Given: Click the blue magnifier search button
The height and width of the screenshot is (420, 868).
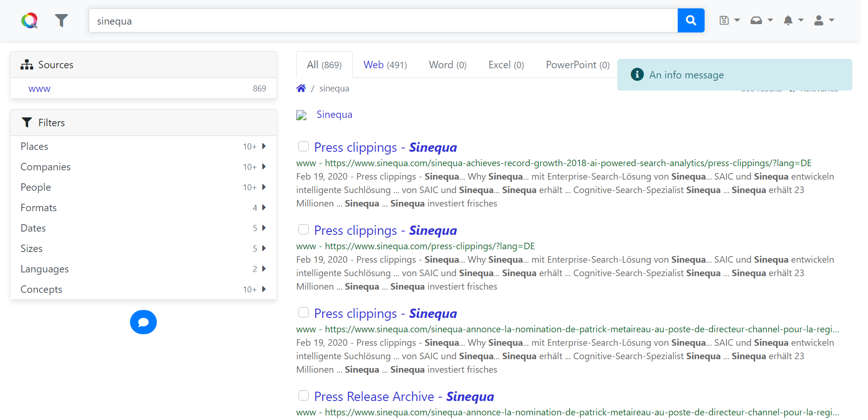Looking at the screenshot, I should tap(691, 20).
